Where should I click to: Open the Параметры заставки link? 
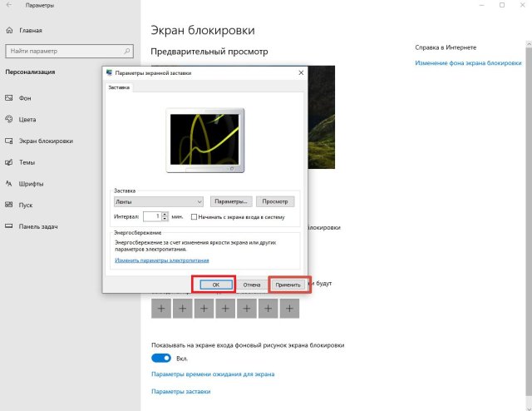tap(180, 390)
